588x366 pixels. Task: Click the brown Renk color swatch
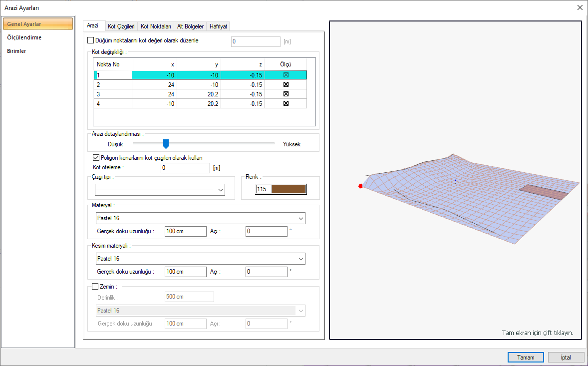click(287, 189)
